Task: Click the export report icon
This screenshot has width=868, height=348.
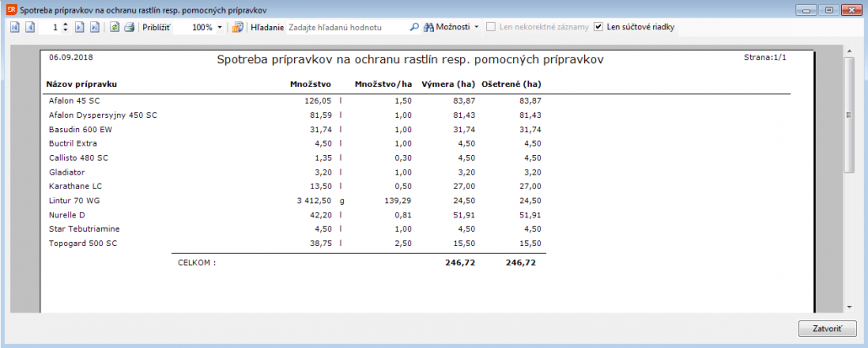Action: 238,27
